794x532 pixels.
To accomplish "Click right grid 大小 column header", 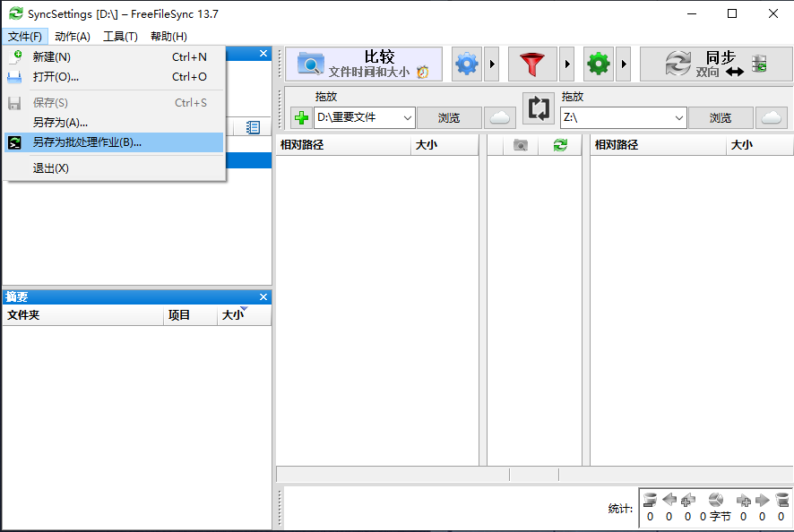I will point(760,145).
